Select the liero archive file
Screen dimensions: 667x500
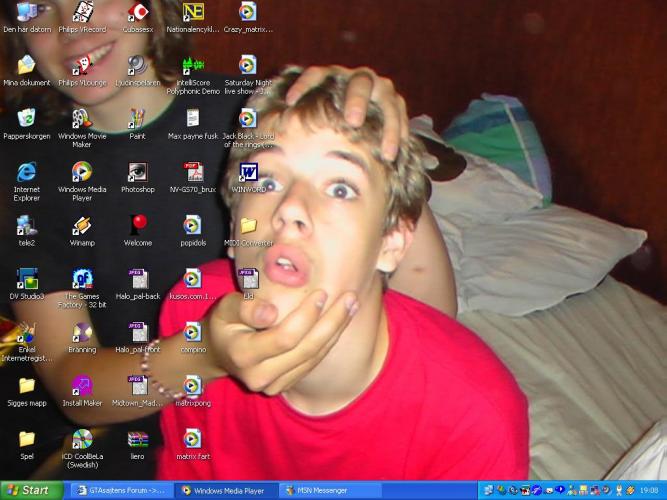pos(138,440)
